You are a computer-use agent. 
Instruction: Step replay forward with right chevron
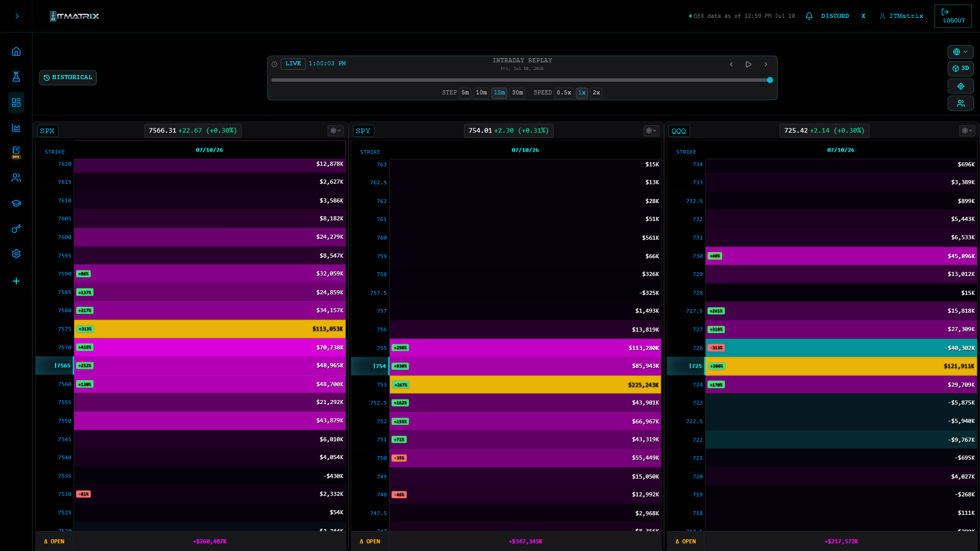[x=766, y=64]
